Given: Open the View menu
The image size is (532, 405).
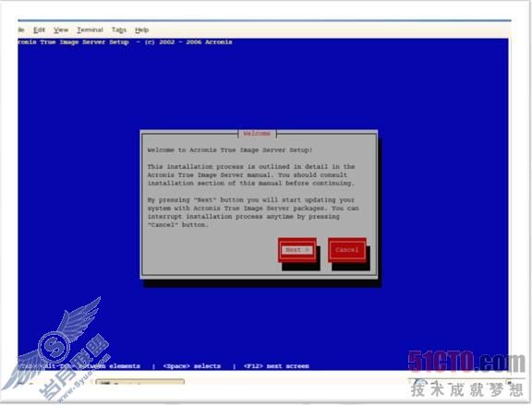Looking at the screenshot, I should tap(61, 30).
